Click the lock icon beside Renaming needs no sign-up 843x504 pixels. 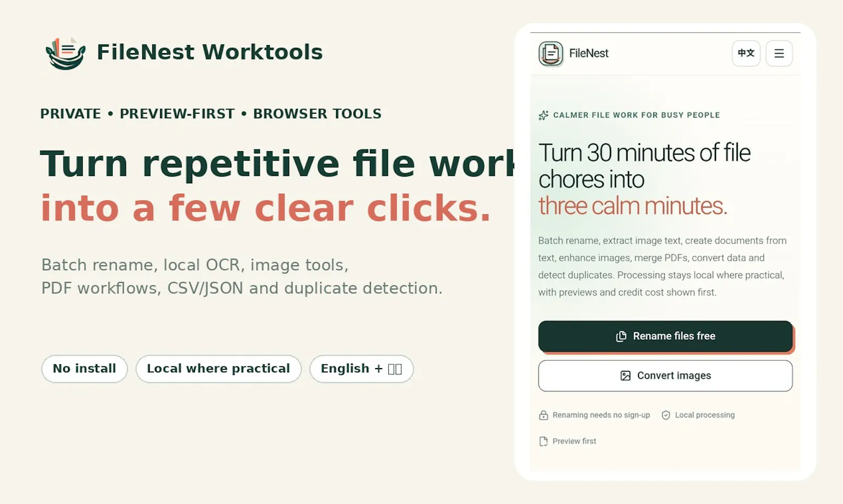pyautogui.click(x=543, y=415)
